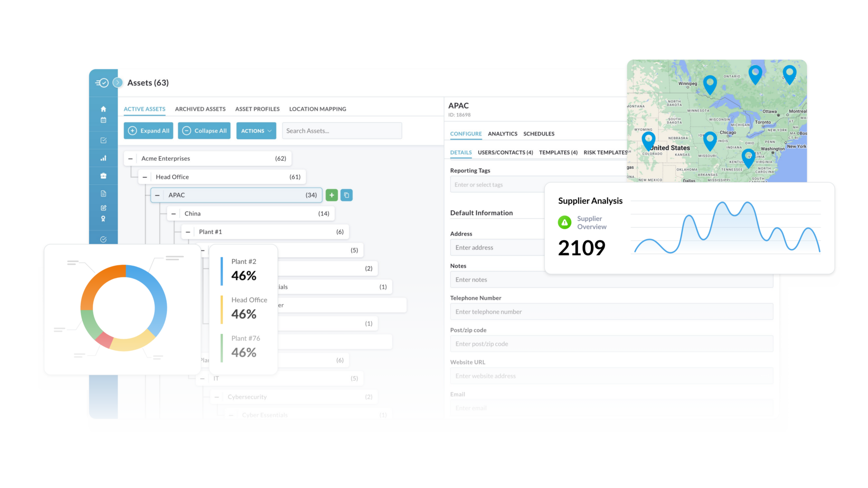This screenshot has width=868, height=488.
Task: Expand the sidebar with the chevron arrow
Action: [118, 83]
